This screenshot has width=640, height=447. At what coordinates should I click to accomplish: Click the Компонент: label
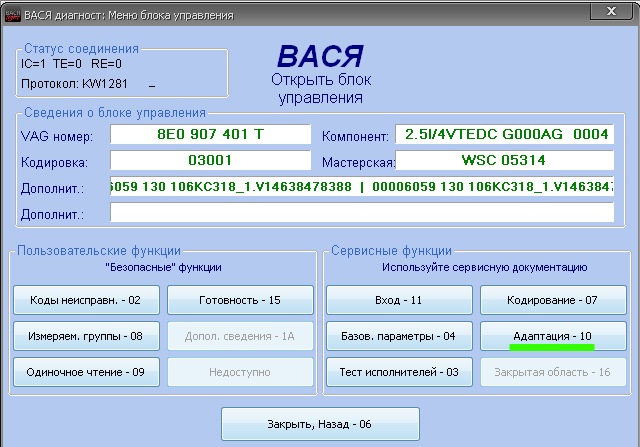point(355,136)
